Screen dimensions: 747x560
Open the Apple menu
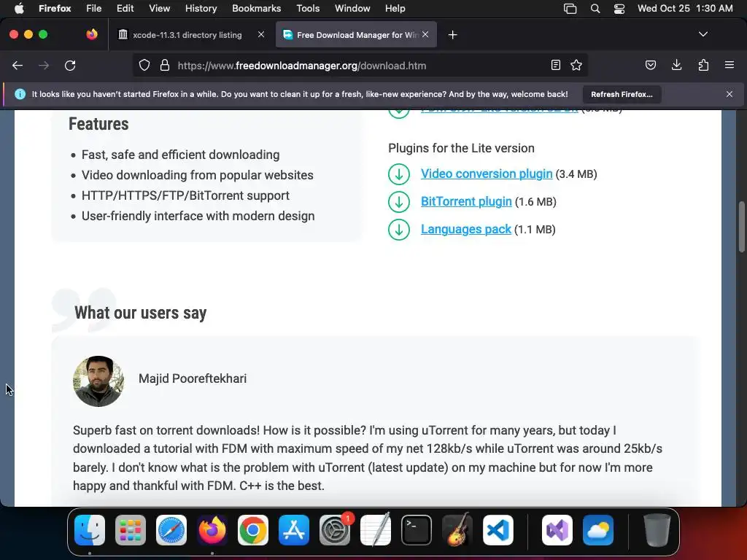click(18, 8)
